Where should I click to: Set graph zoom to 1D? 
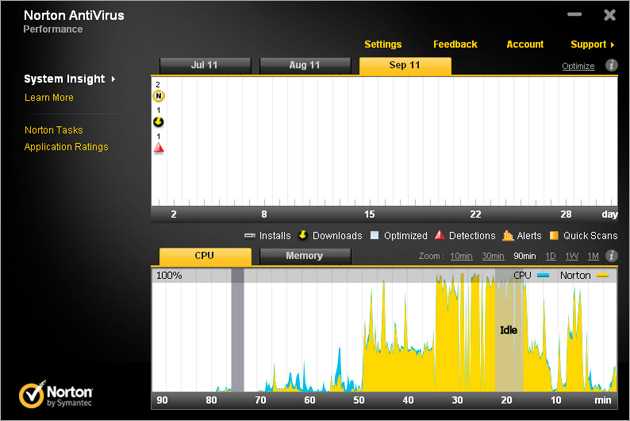pos(550,256)
